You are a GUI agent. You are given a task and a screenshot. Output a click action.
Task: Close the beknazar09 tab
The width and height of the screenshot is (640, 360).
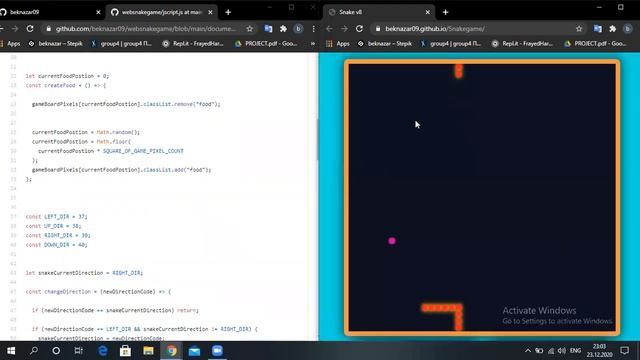tap(98, 12)
